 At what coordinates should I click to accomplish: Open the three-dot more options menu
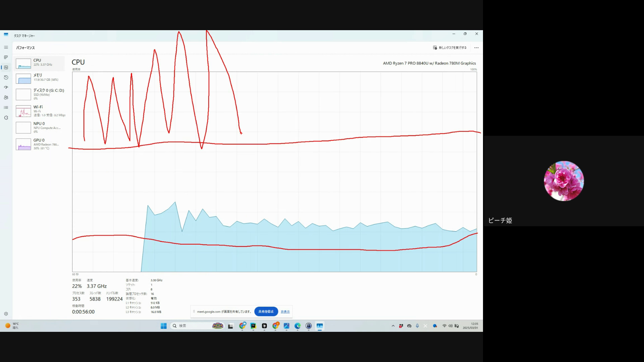point(476,48)
